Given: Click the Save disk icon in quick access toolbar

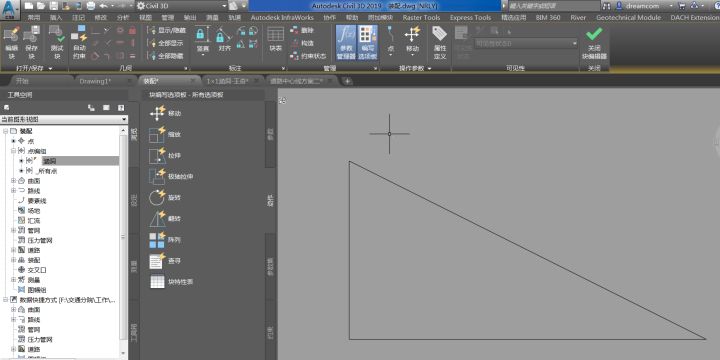Looking at the screenshot, I should 53,6.
